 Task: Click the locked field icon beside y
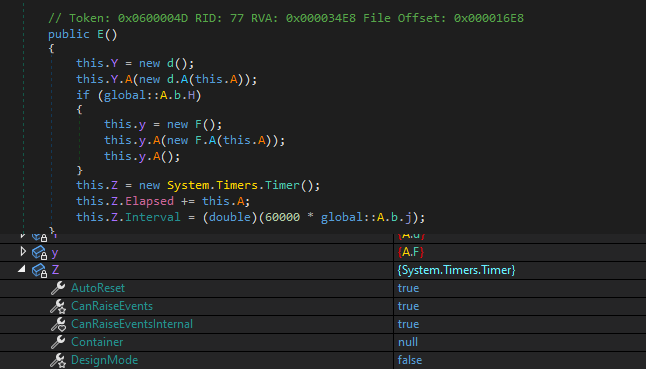40,252
